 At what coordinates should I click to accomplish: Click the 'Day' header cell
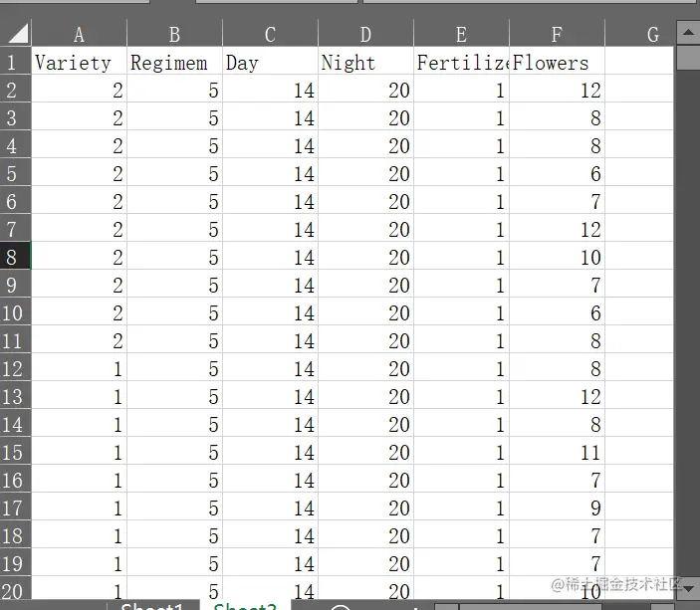tap(270, 61)
